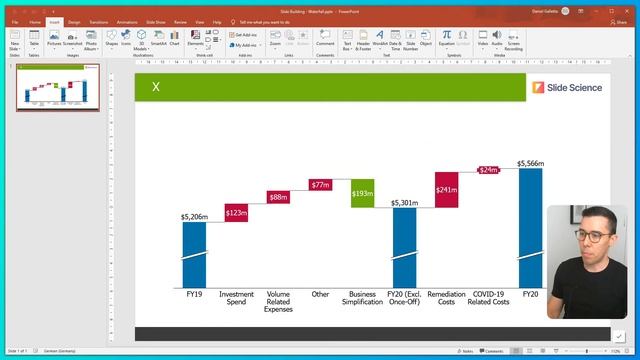The height and width of the screenshot is (360, 640).
Task: Open the Help tab
Action: pyautogui.click(x=217, y=22)
